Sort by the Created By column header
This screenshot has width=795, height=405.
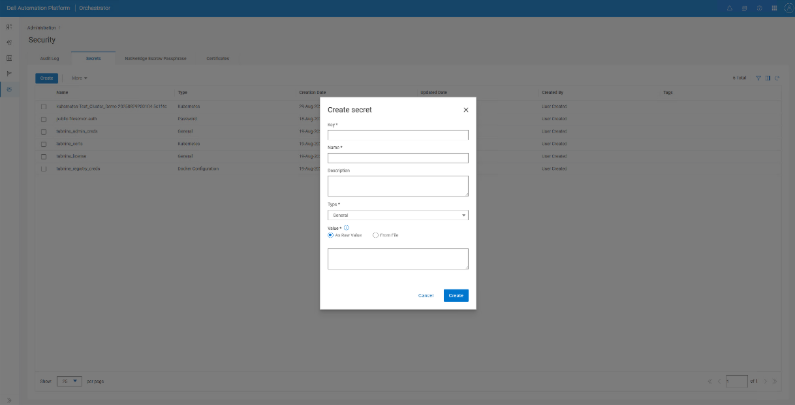tap(553, 93)
